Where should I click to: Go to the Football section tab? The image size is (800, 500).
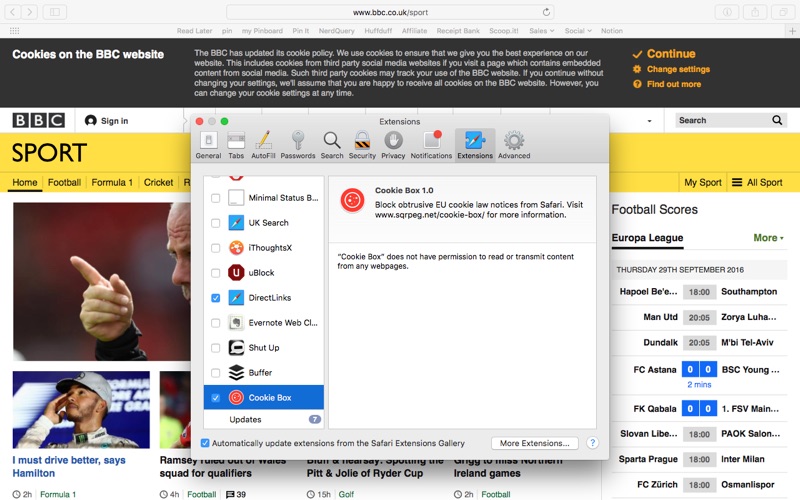click(x=64, y=182)
